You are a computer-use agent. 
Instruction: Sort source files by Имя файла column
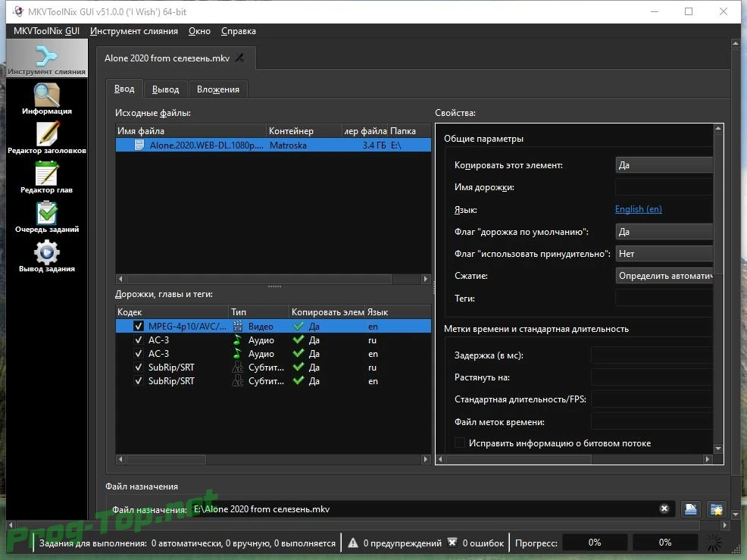pyautogui.click(x=191, y=130)
